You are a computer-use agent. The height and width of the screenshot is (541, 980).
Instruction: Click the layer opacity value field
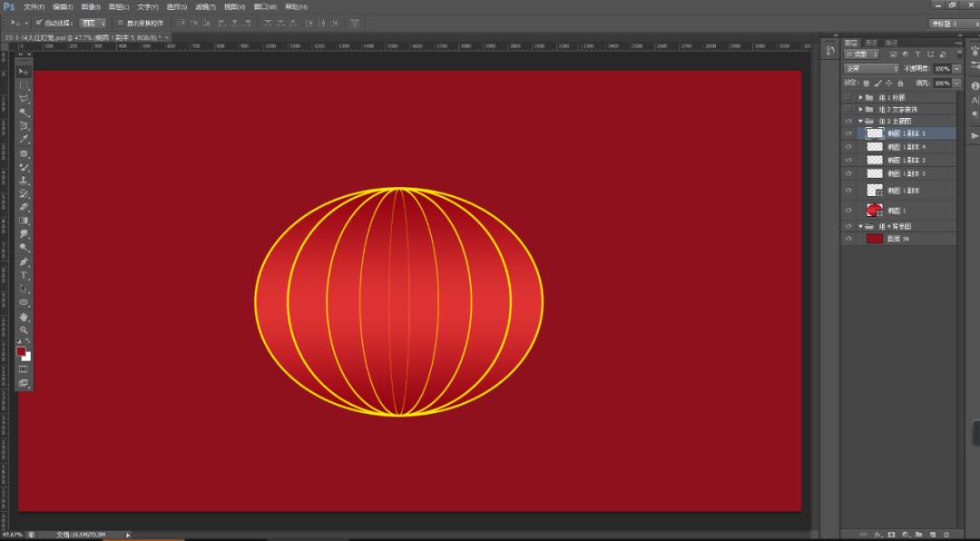[x=941, y=69]
